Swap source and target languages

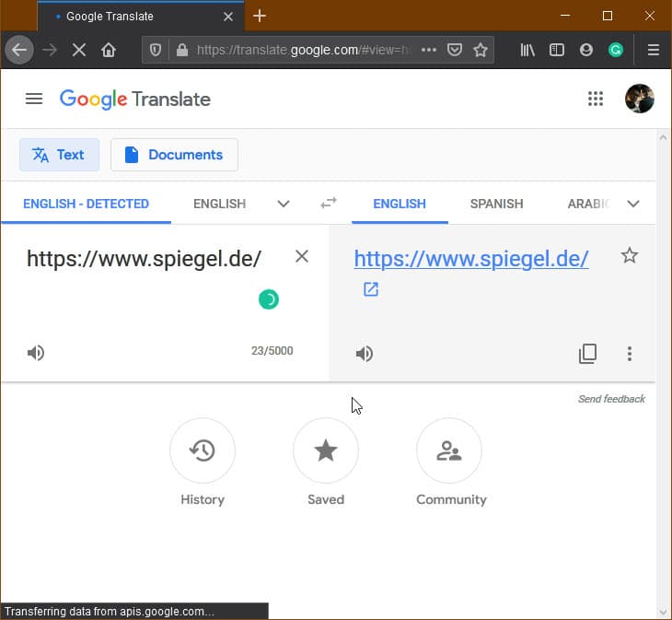click(329, 203)
